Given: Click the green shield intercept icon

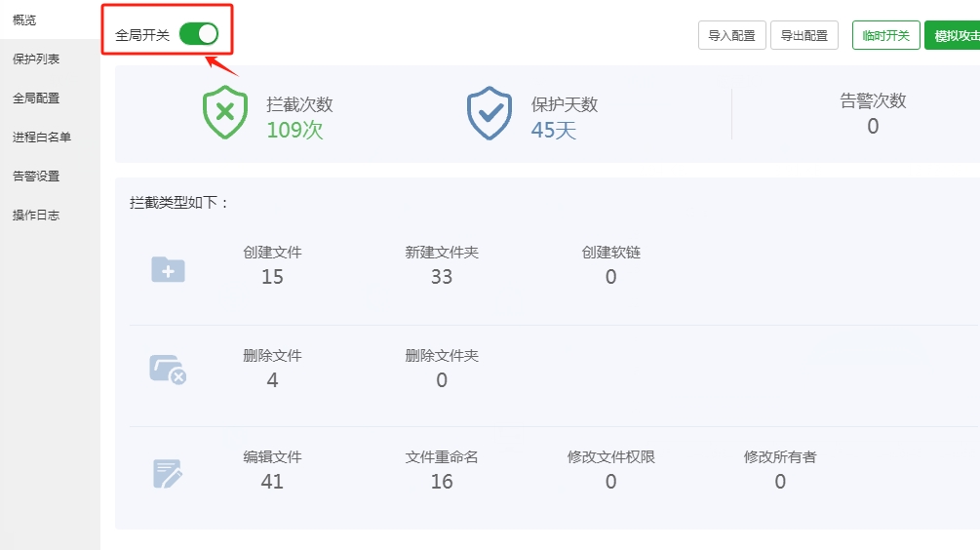Looking at the screenshot, I should click(x=225, y=113).
